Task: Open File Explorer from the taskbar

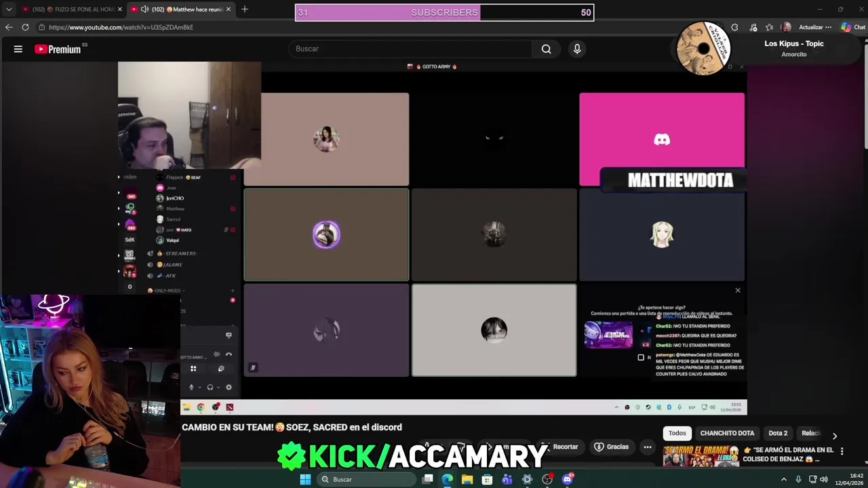Action: 467,479
